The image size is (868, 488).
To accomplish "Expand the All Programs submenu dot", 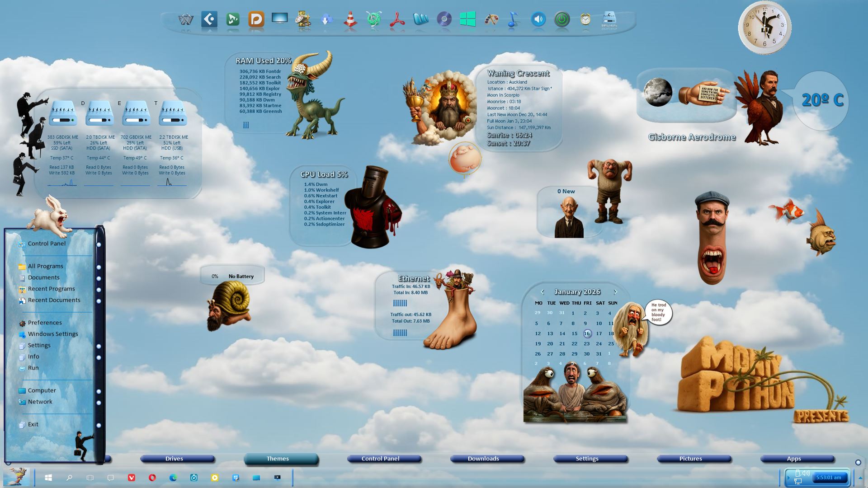I will point(99,267).
